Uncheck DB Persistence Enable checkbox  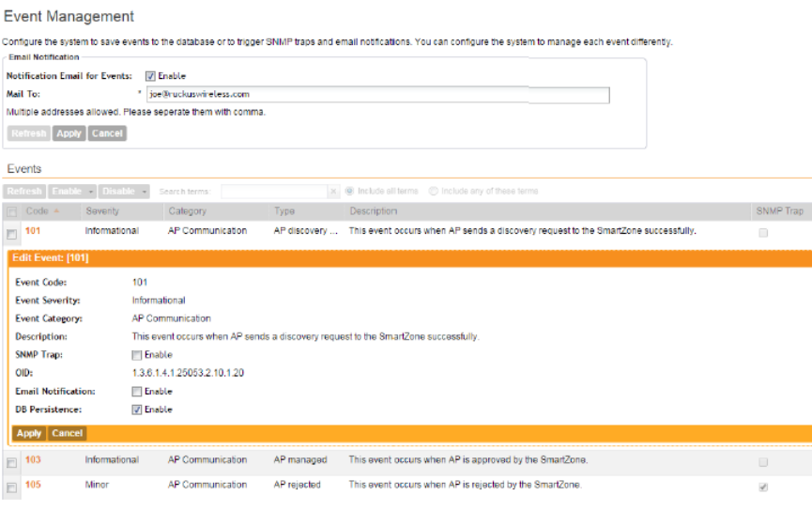[137, 410]
